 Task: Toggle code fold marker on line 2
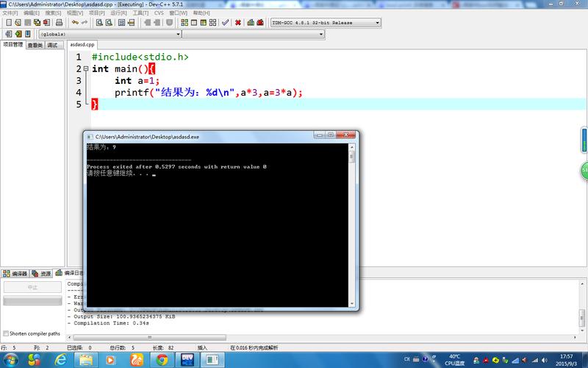coord(86,69)
